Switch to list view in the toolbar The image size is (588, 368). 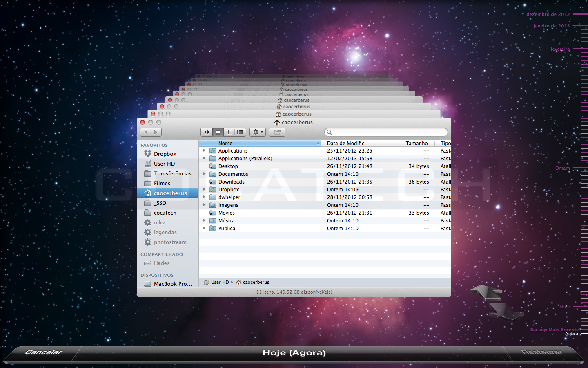tap(218, 132)
